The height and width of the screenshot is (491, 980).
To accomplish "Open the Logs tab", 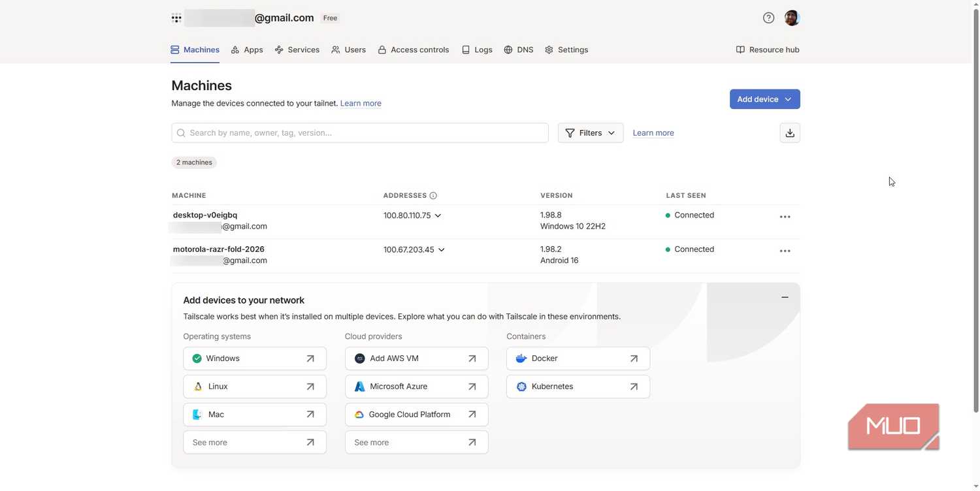I will (x=477, y=50).
